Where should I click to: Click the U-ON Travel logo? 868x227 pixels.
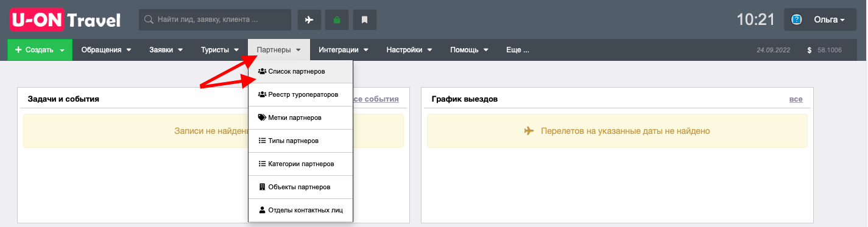[65, 19]
